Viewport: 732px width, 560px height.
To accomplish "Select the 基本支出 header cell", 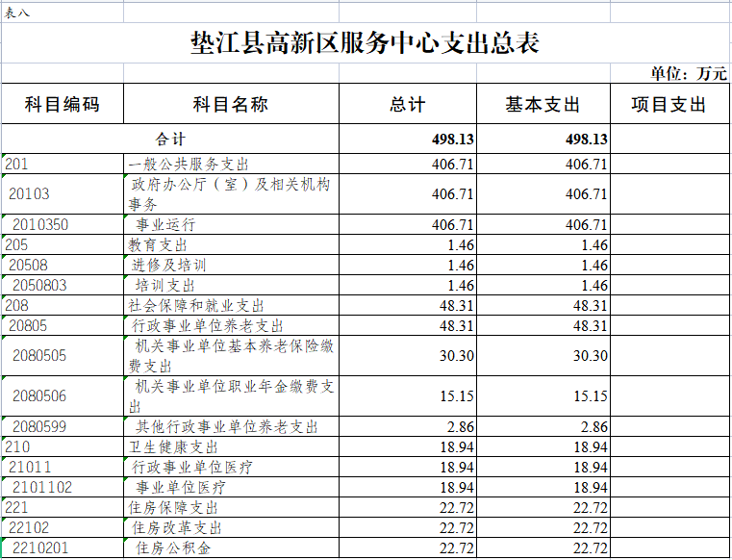I will [x=543, y=104].
